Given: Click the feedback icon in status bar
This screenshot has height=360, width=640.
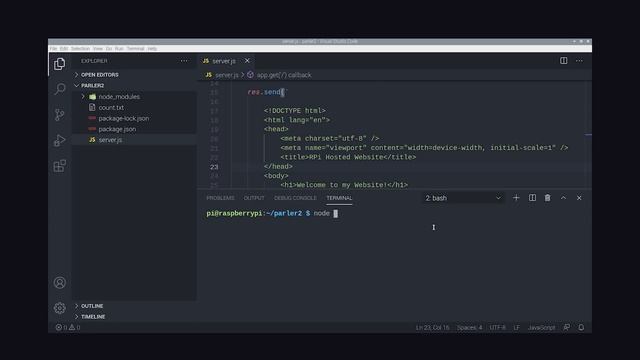Looking at the screenshot, I should [567, 327].
